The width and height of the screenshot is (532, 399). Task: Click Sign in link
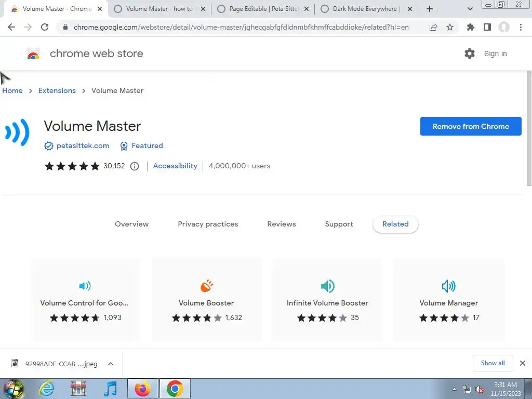495,54
